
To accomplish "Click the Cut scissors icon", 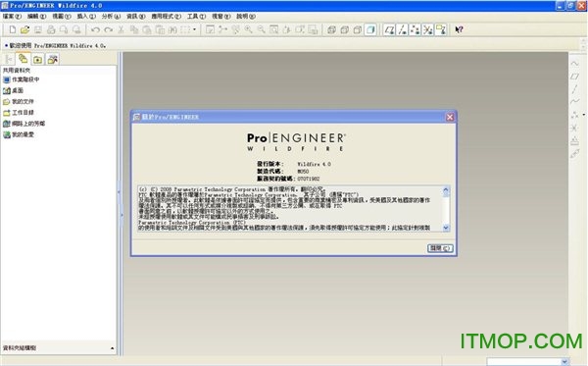I will coord(122,29).
